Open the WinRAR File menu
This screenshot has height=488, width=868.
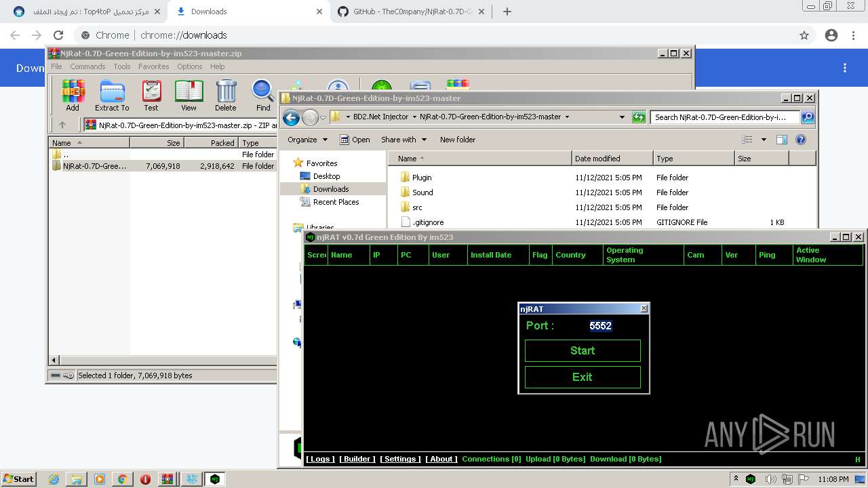coord(56,66)
